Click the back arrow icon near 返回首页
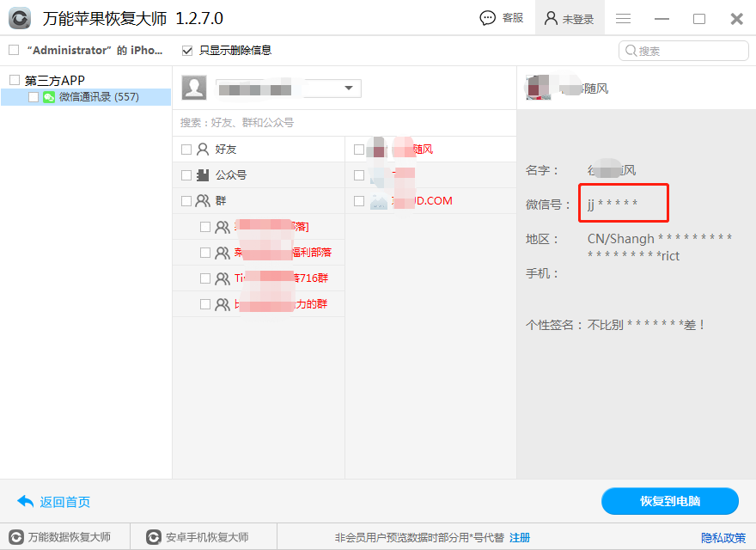 25,502
